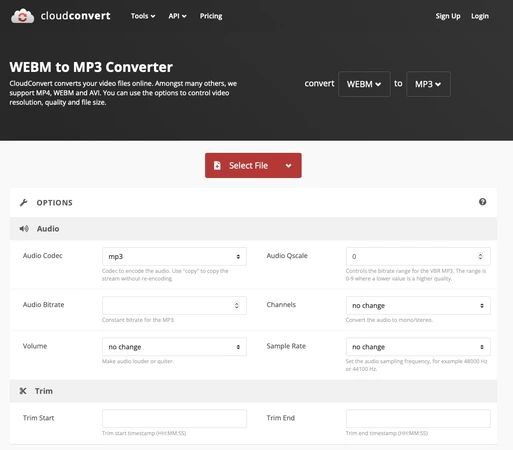This screenshot has height=450, width=513.
Task: Click the Trim End input field
Action: click(x=418, y=418)
